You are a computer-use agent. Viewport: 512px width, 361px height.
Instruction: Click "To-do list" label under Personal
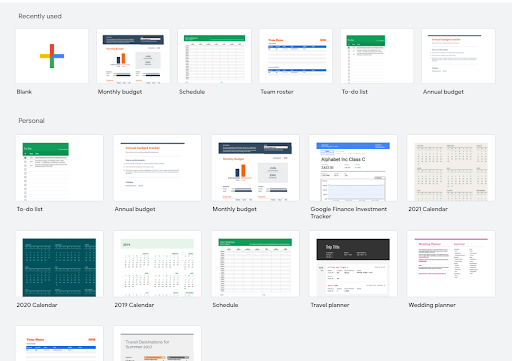[x=30, y=209]
